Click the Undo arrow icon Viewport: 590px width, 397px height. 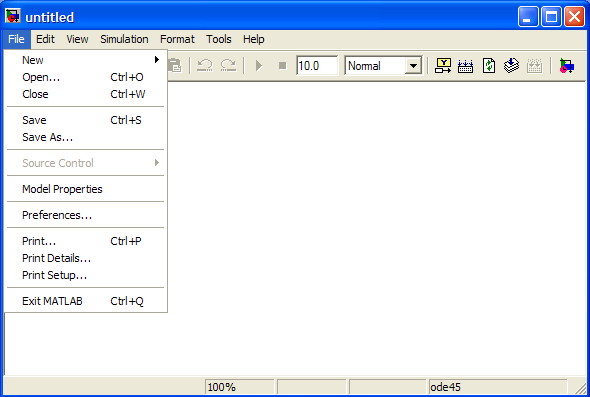205,65
